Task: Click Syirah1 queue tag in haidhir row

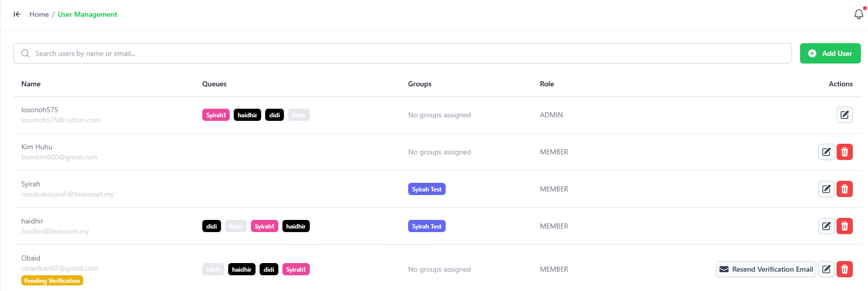Action: [265, 226]
